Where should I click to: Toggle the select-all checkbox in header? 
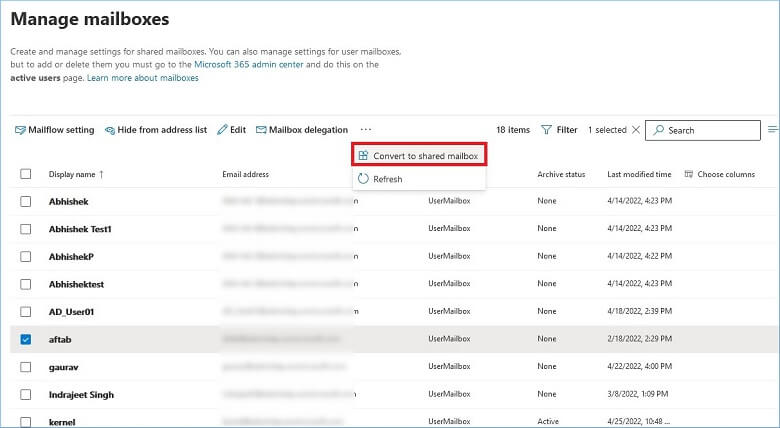coord(25,174)
